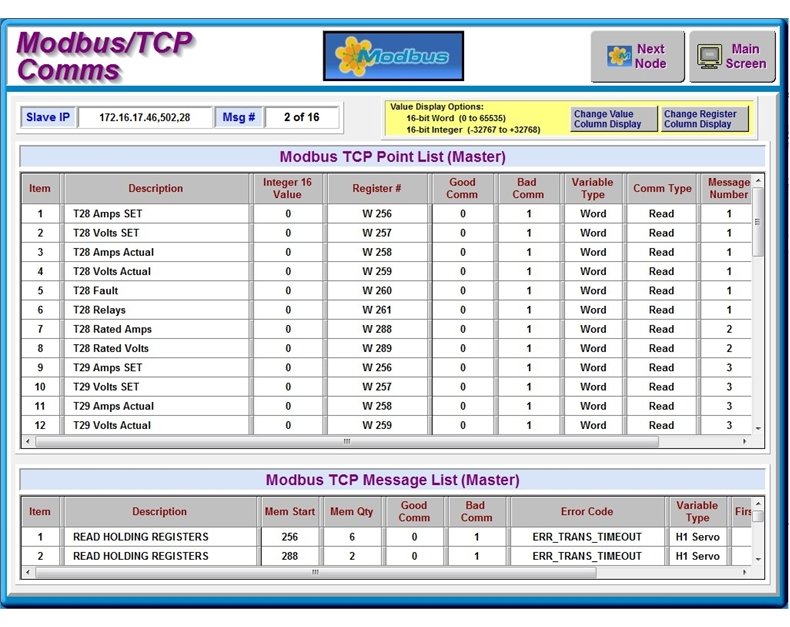The image size is (790, 627).
Task: Click Point List horizontal scrollbar right arrow
Action: (x=744, y=441)
